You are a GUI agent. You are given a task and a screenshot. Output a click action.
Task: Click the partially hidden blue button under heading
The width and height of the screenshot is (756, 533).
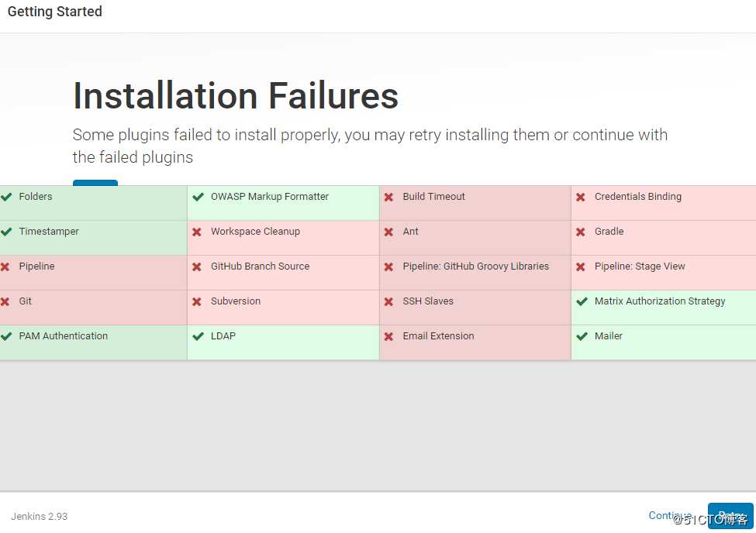pos(95,183)
